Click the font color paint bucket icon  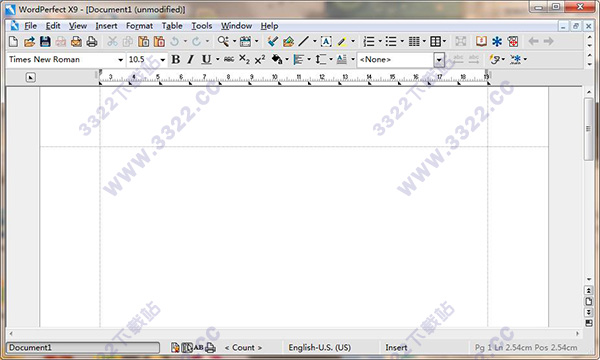pyautogui.click(x=277, y=59)
